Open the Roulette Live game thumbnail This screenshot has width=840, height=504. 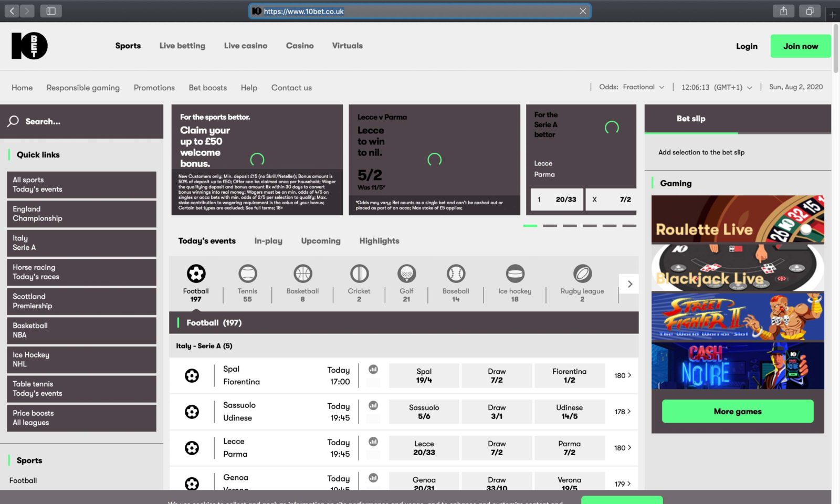[x=737, y=219]
